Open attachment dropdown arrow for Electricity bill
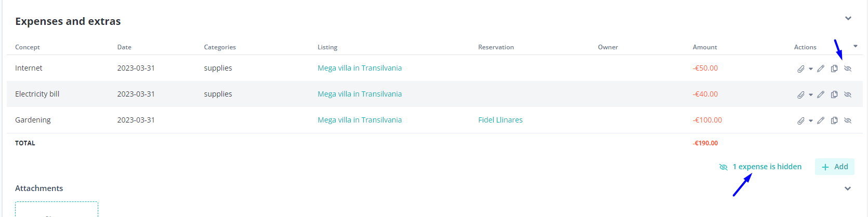This screenshot has height=217, width=868. (x=811, y=95)
